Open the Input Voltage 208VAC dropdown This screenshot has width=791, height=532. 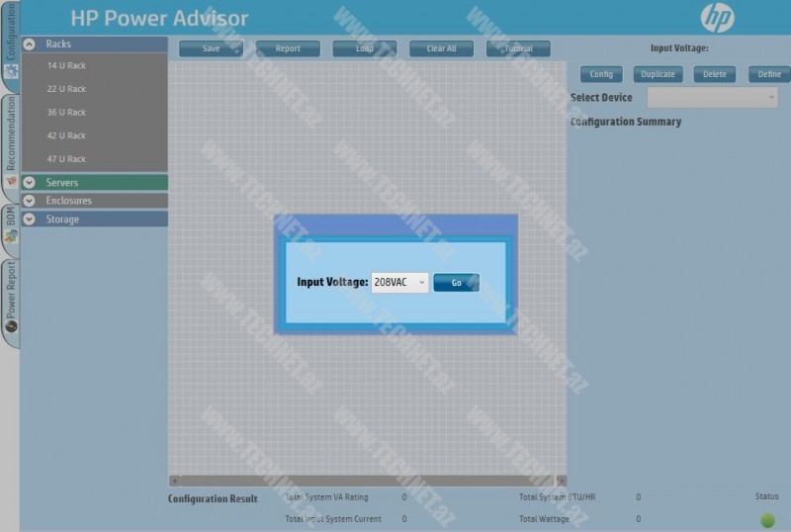coord(399,283)
